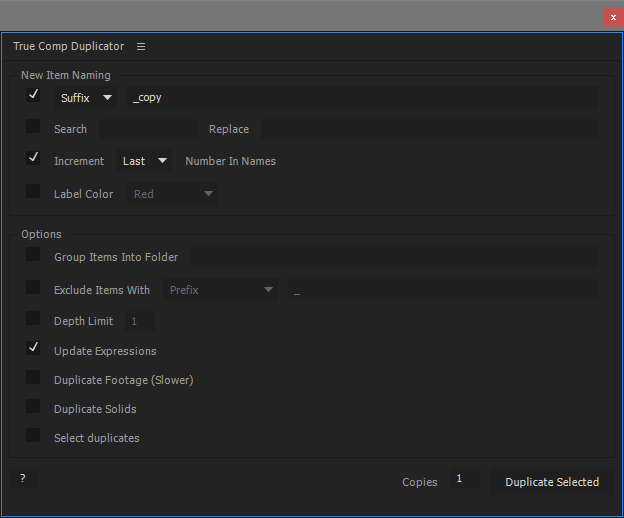624x518 pixels.
Task: Enable Duplicate Footage (Slower)
Action: 33,377
